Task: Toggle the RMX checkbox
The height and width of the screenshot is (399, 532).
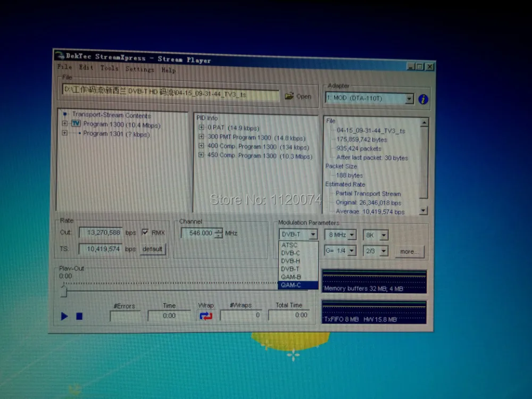Action: pyautogui.click(x=145, y=232)
